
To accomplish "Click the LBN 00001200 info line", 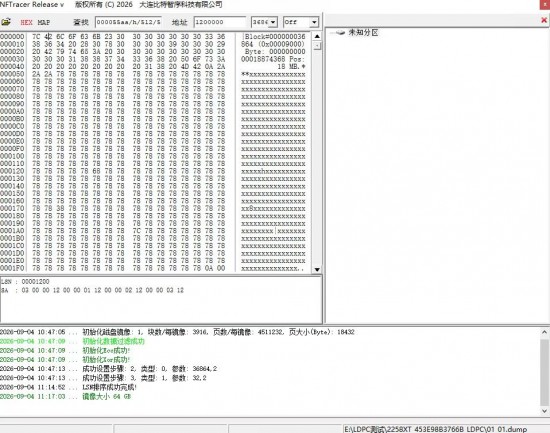I will click(25, 281).
